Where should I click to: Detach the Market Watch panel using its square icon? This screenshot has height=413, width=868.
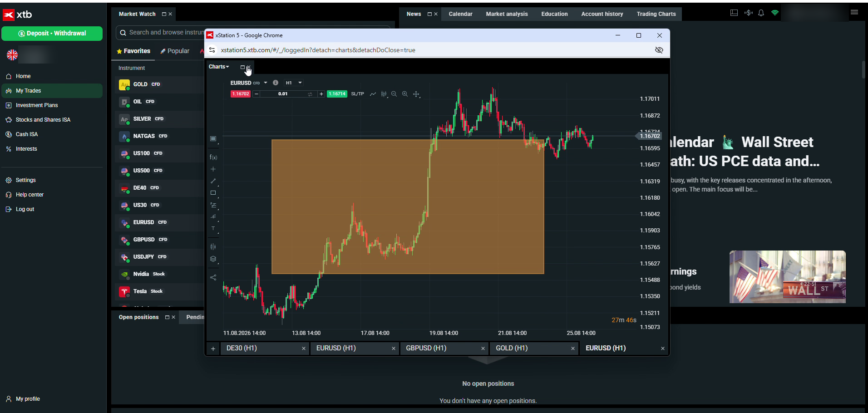pyautogui.click(x=164, y=14)
